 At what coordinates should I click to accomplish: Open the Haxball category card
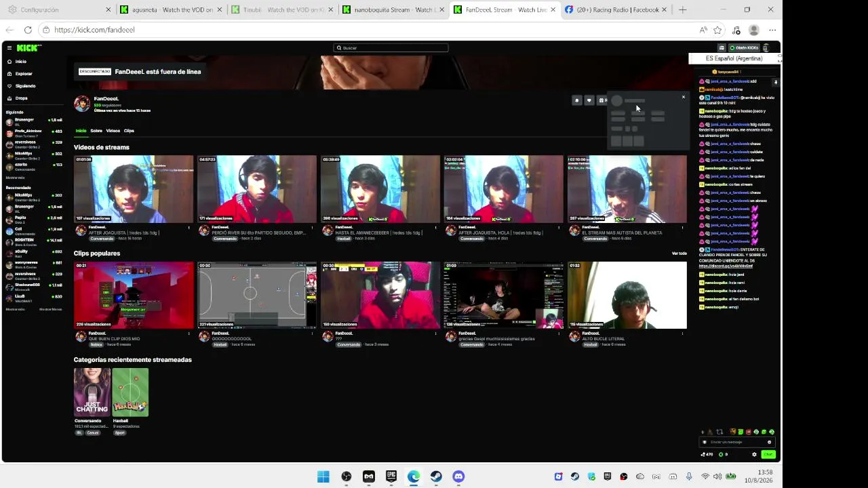pyautogui.click(x=130, y=392)
